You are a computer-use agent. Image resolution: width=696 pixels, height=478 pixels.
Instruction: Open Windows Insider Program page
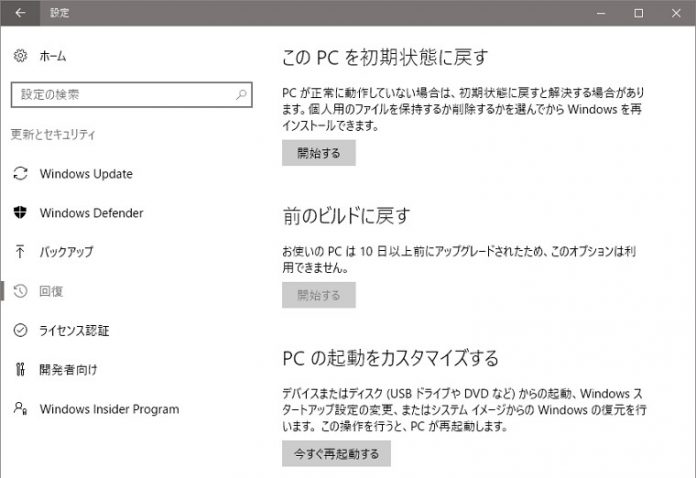[x=110, y=409]
